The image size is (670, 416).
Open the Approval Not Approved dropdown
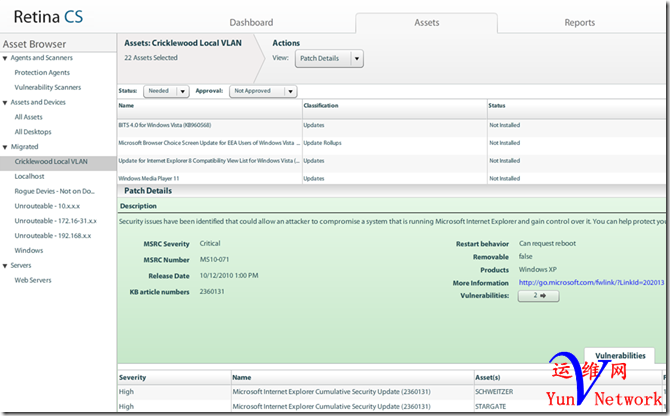coord(264,91)
